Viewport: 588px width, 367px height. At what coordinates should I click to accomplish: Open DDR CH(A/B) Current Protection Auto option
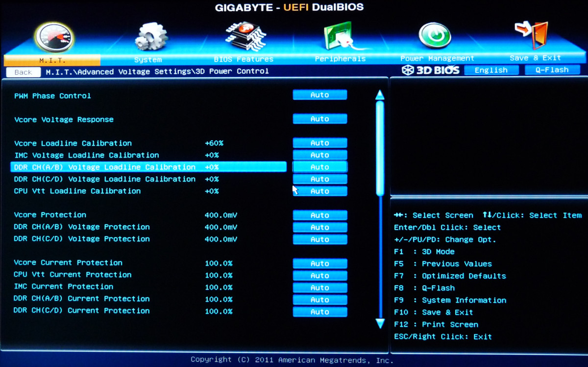[x=320, y=299]
